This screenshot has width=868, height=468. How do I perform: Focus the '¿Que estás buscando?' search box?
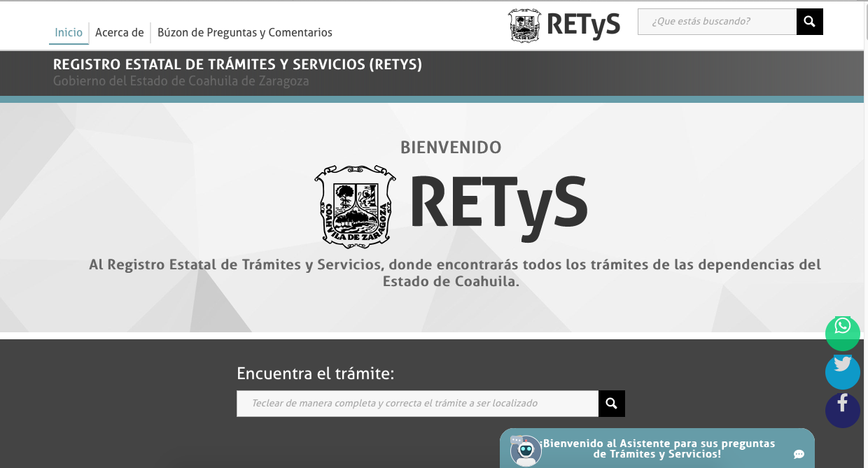(x=717, y=22)
